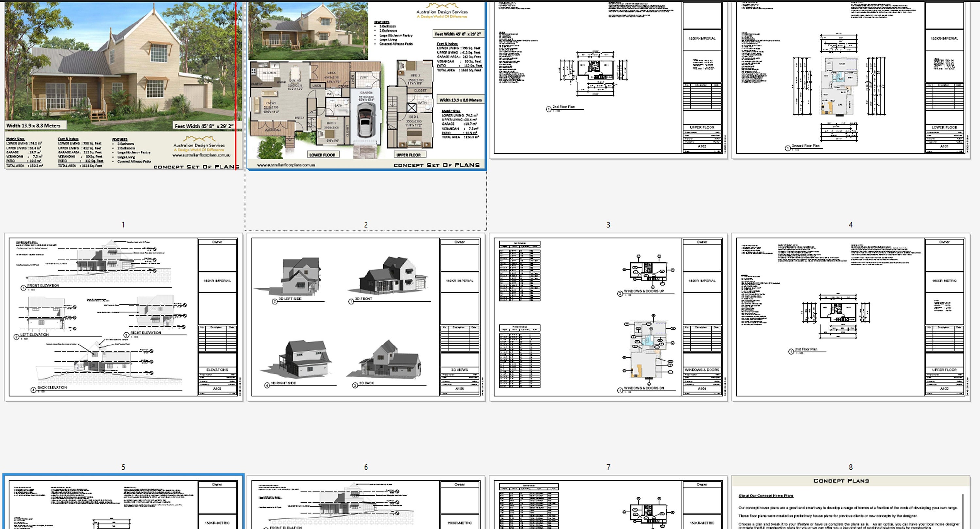The image size is (980, 529).
Task: Choose page 7 thumbnail with Windows & Doors
Action: coord(608,317)
